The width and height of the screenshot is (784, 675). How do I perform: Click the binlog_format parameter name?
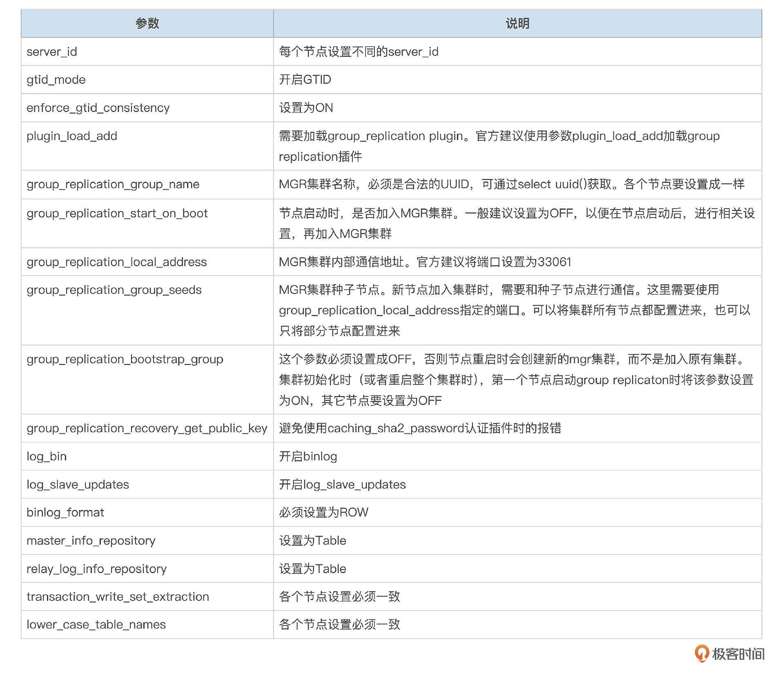click(x=65, y=513)
